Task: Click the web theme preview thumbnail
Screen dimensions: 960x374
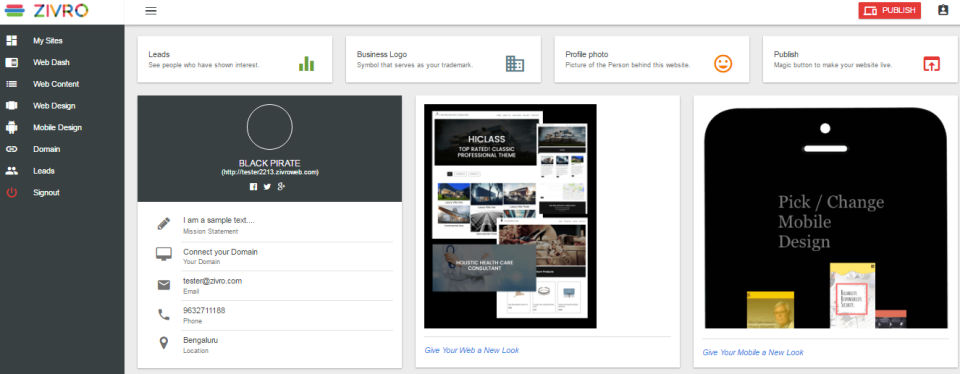Action: pyautogui.click(x=510, y=216)
